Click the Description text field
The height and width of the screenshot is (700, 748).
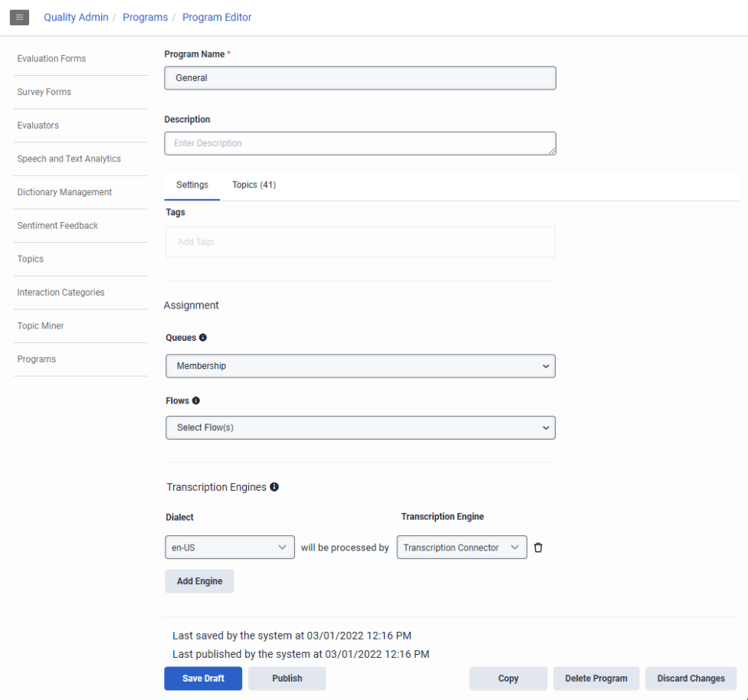coord(360,143)
